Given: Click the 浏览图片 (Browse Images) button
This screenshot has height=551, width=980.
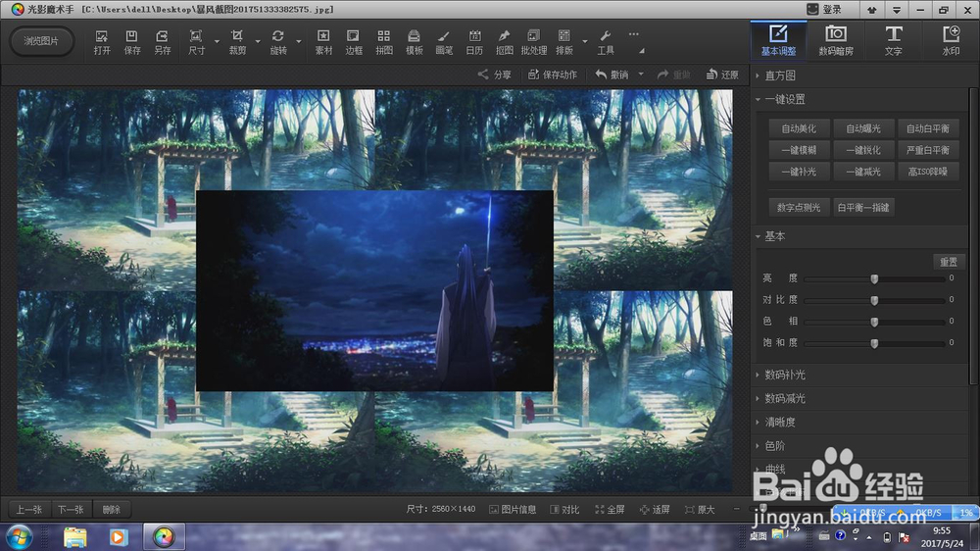Looking at the screenshot, I should tap(41, 41).
